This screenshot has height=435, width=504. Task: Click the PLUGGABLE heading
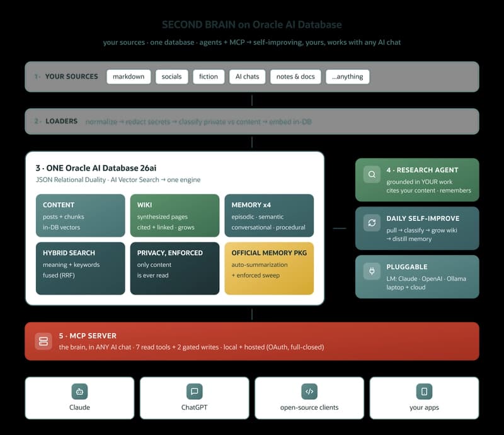[407, 267]
